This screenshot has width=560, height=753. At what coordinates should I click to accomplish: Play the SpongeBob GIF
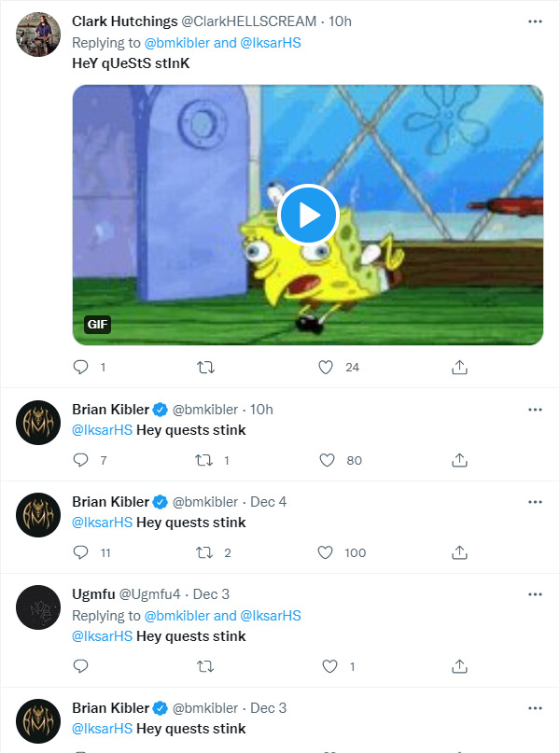pos(308,215)
